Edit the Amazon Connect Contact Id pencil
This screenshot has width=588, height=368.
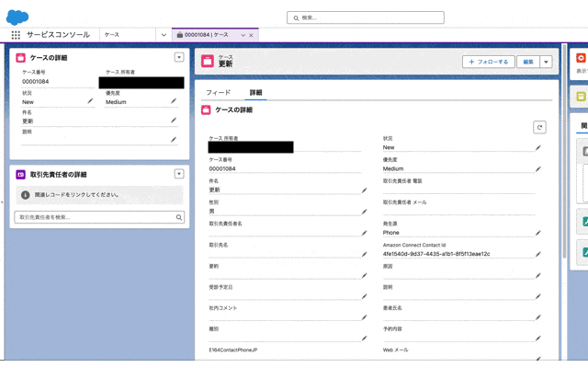tap(538, 254)
